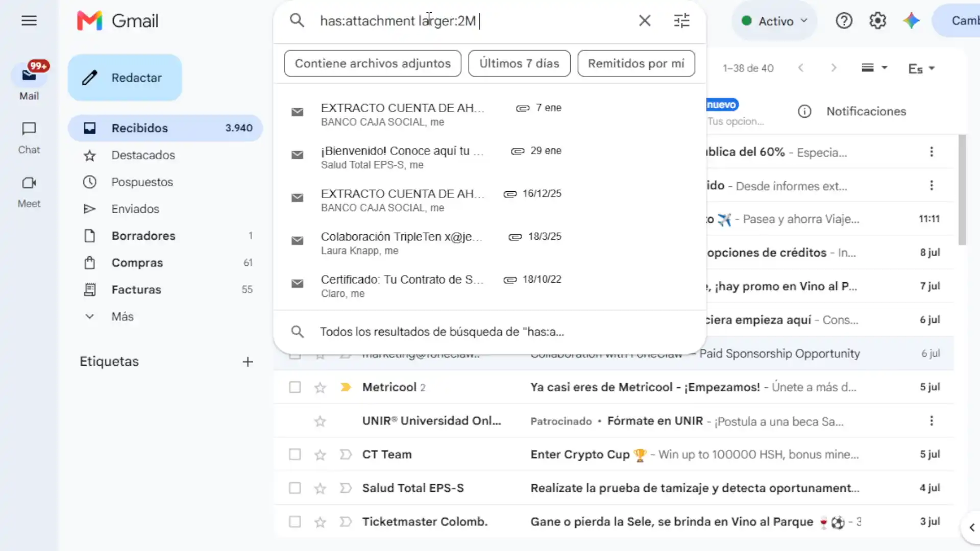Select the Salud Total EPS-S email checkbox
The image size is (980, 551).
(295, 488)
